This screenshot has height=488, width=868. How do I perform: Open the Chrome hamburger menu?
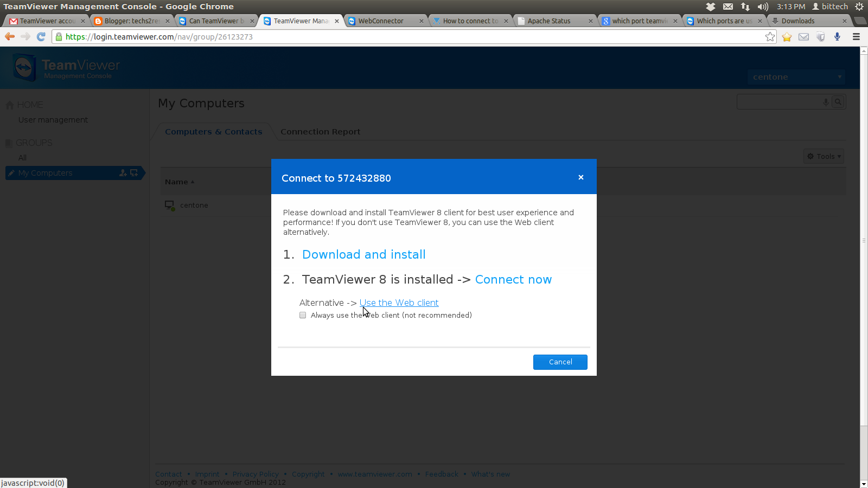[856, 37]
